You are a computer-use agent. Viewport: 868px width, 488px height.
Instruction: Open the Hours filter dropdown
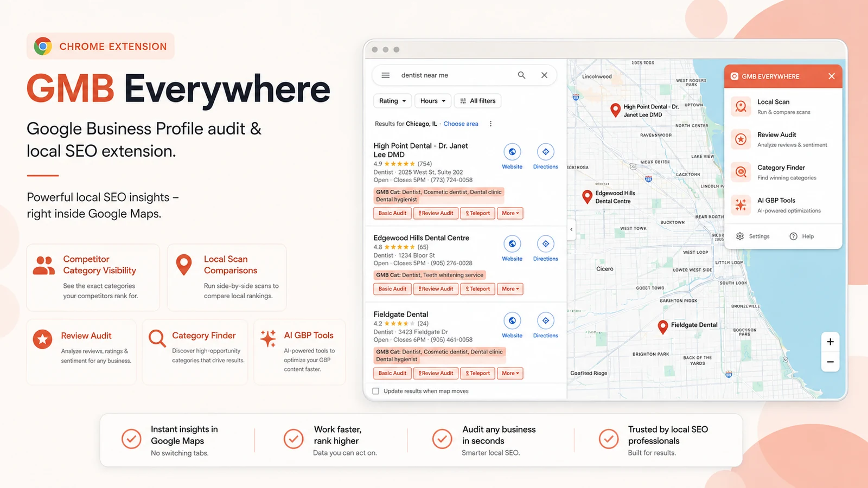point(432,101)
